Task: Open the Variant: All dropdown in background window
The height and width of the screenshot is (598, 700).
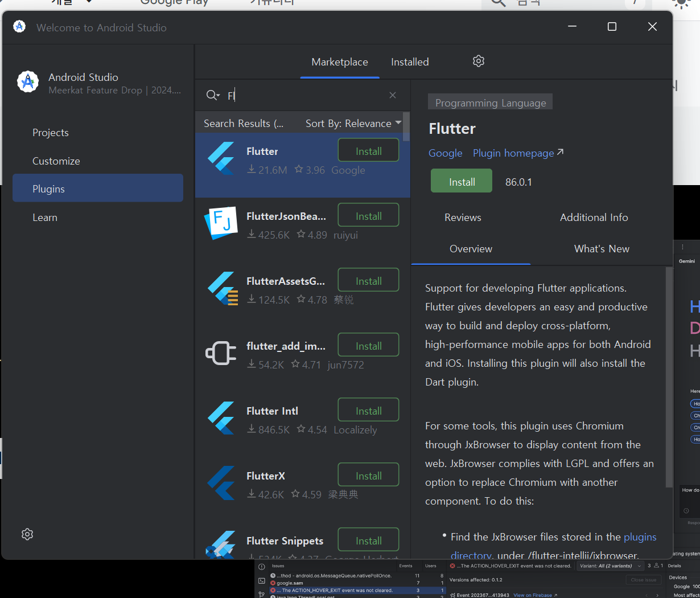Action: [x=610, y=566]
